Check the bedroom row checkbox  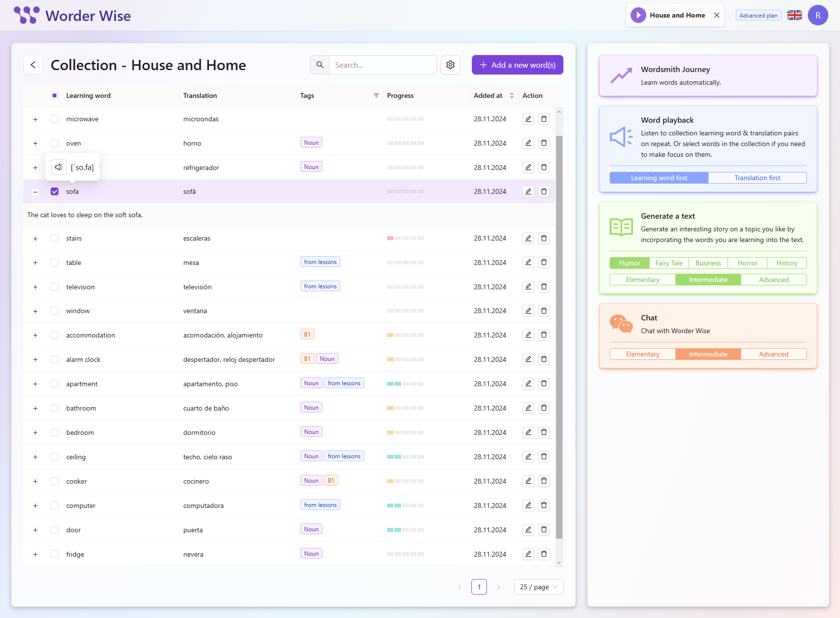(55, 432)
